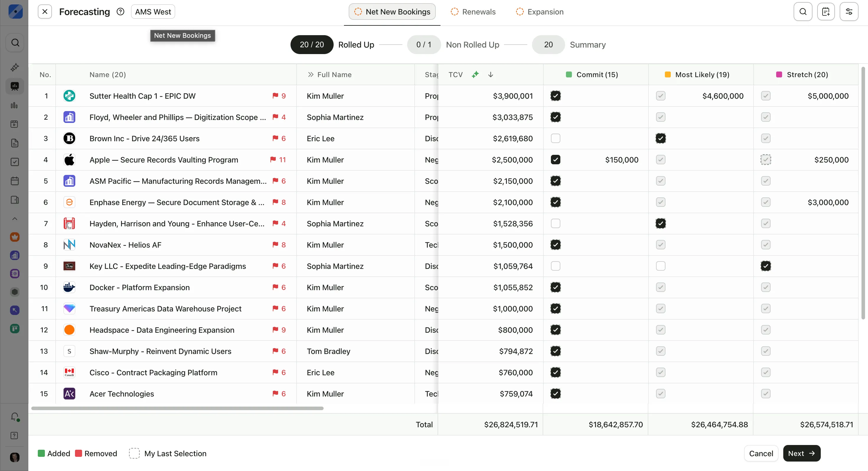Switch to Renewals tab
The width and height of the screenshot is (868, 471).
click(x=473, y=12)
